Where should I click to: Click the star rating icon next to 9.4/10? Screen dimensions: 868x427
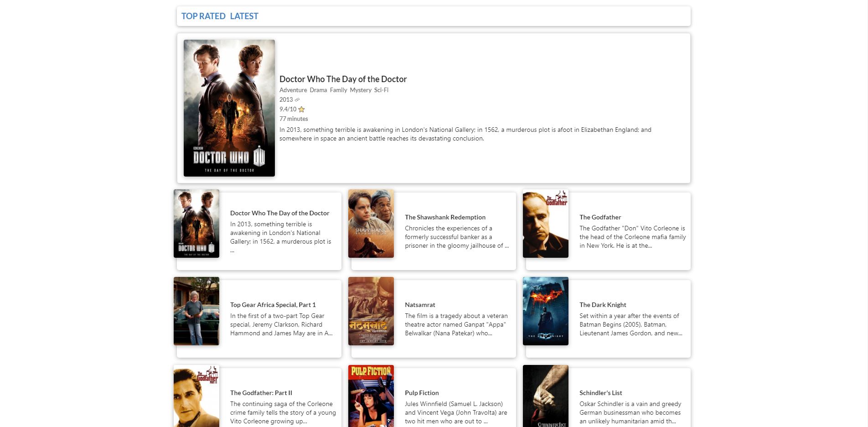pos(301,109)
